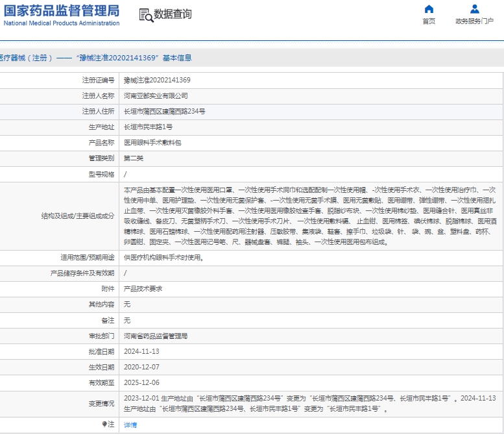Click approval date 2024-11-13 in 批准日期 row
This screenshot has width=504, height=435.
click(142, 351)
